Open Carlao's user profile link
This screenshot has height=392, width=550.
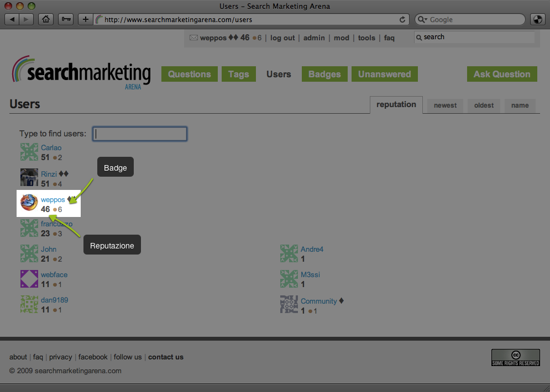(51, 148)
